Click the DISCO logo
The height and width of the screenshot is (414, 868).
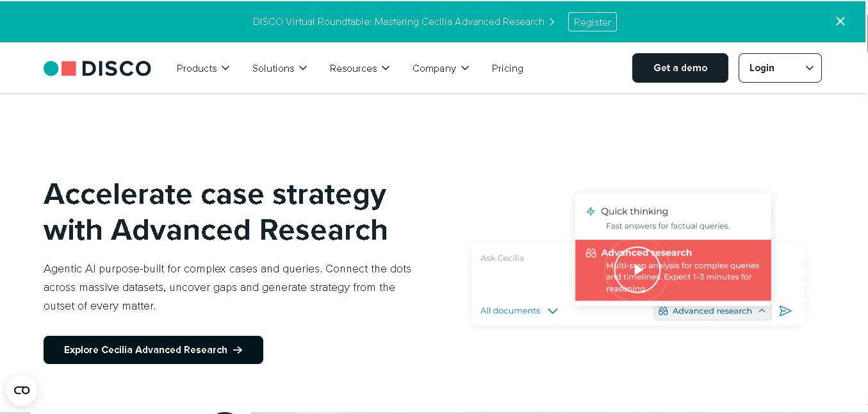click(x=97, y=69)
